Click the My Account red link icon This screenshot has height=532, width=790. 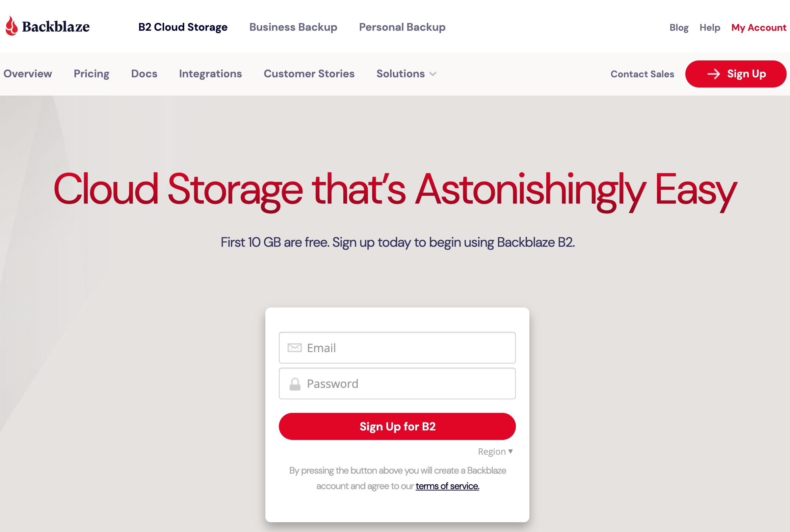point(759,27)
